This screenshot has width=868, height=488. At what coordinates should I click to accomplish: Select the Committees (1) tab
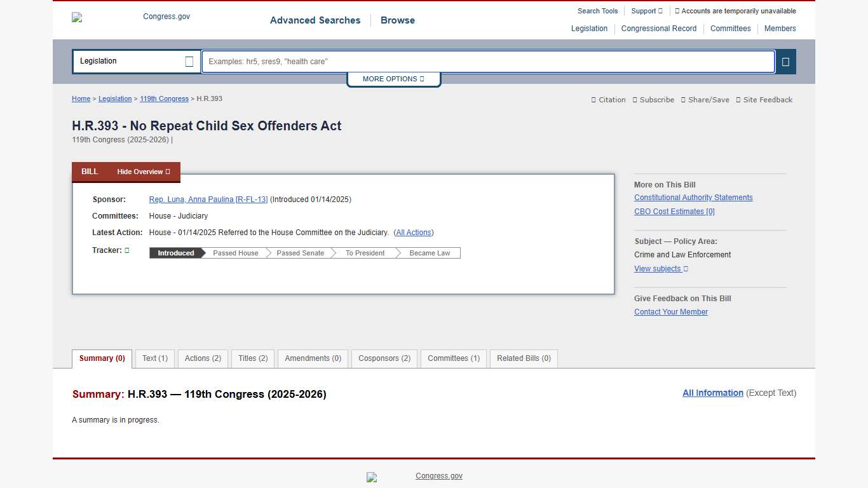point(453,358)
